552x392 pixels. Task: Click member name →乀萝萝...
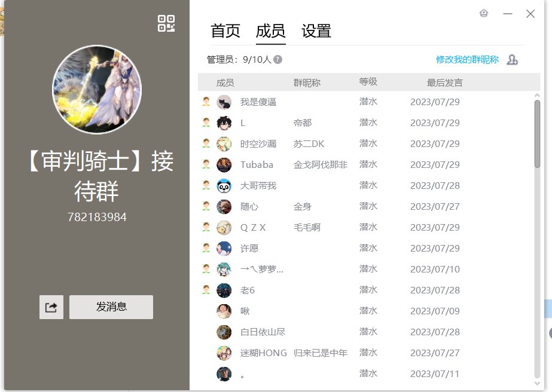click(261, 269)
